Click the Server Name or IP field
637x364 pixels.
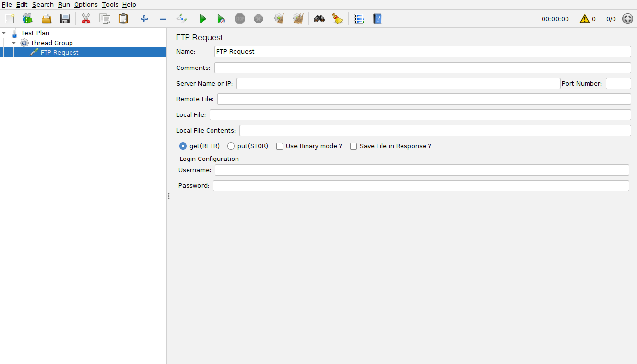(398, 83)
